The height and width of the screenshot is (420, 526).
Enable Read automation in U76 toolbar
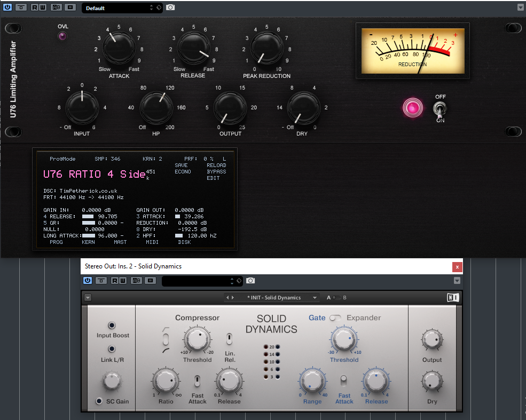coord(35,7)
